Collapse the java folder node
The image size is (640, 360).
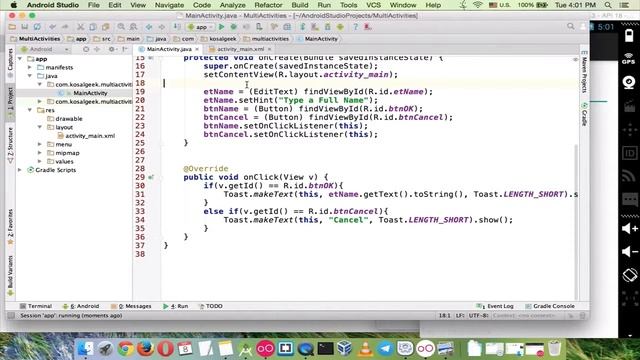point(30,76)
